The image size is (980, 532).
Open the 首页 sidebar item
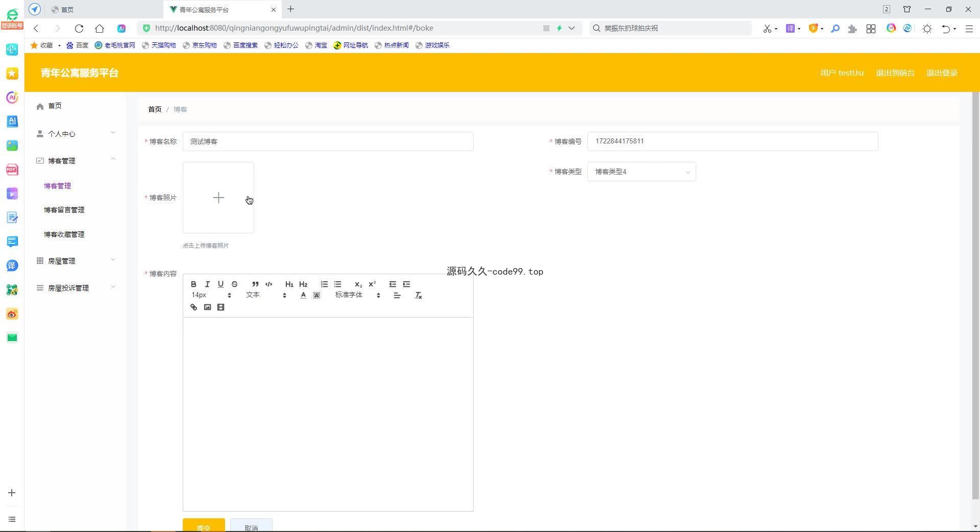pyautogui.click(x=76, y=106)
